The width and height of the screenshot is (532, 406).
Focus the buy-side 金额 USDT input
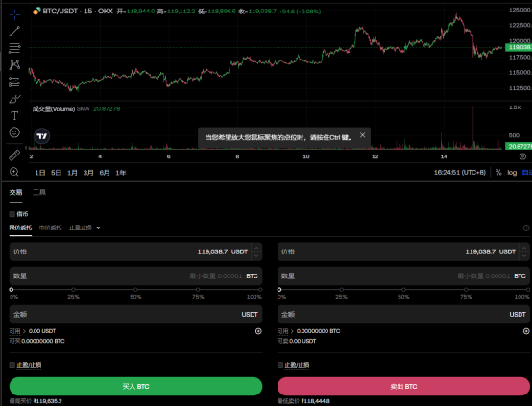(x=135, y=315)
